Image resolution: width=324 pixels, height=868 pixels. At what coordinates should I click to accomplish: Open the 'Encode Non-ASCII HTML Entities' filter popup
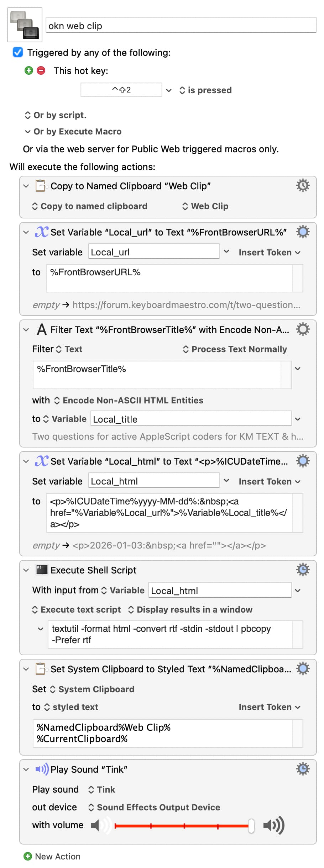tap(129, 401)
